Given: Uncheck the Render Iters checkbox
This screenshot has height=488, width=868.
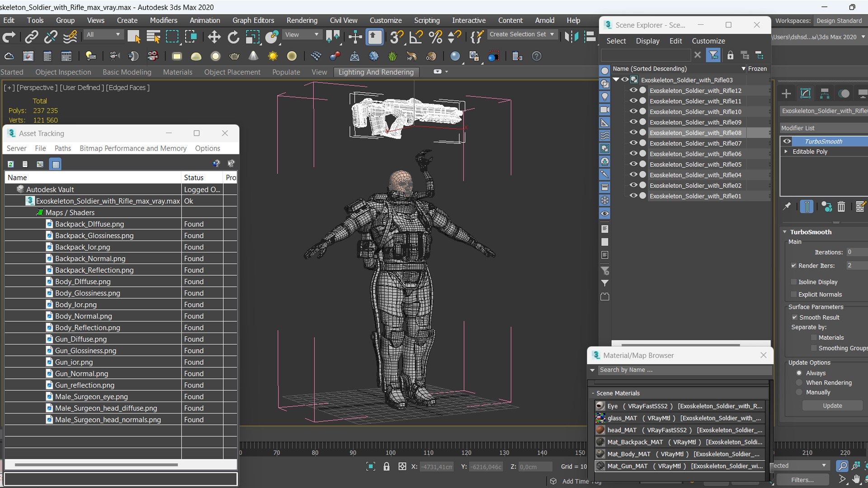Looking at the screenshot, I should click(x=793, y=266).
